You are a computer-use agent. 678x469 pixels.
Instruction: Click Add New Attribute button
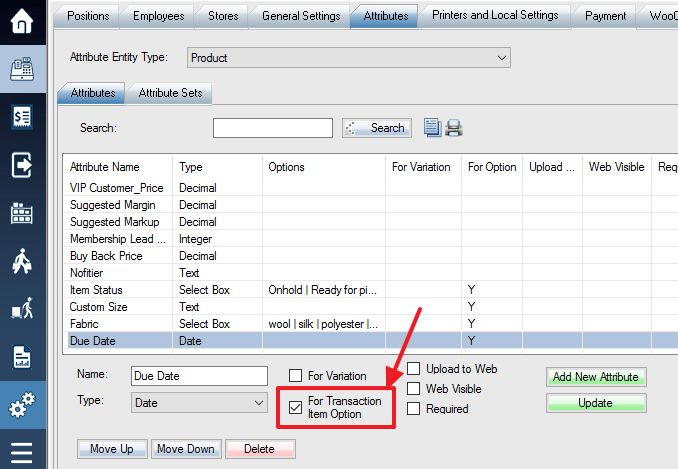pyautogui.click(x=596, y=376)
